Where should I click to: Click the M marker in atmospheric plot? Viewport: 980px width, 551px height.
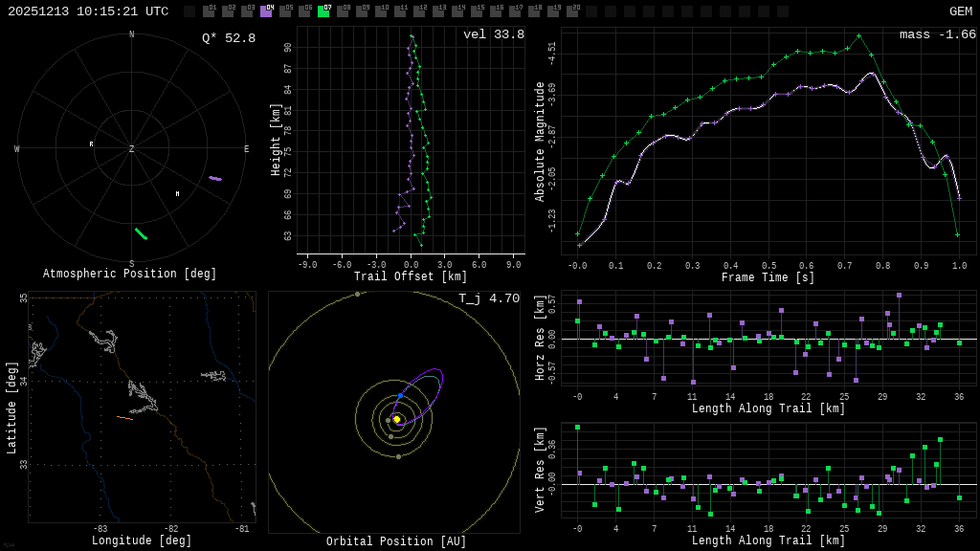177,194
